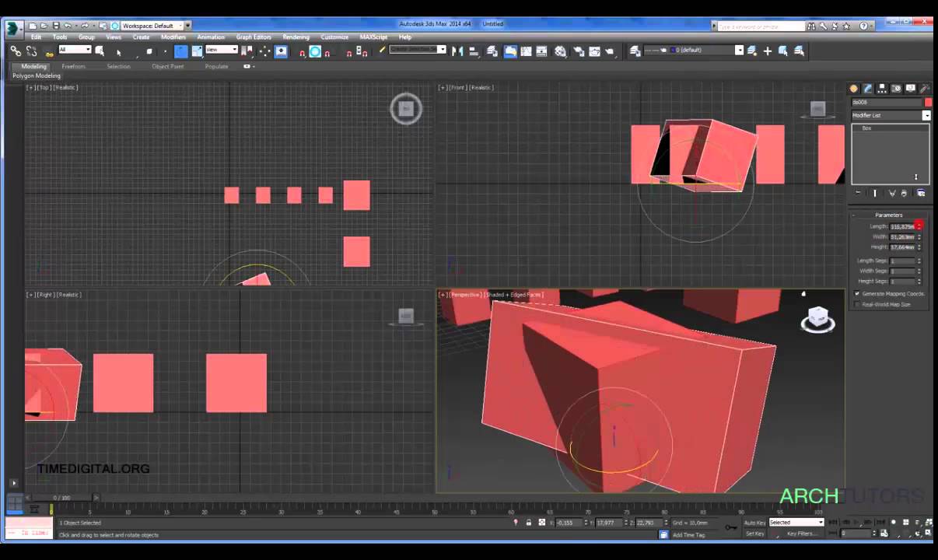The width and height of the screenshot is (938, 560).
Task: Click the search keyword input field
Action: [761, 26]
